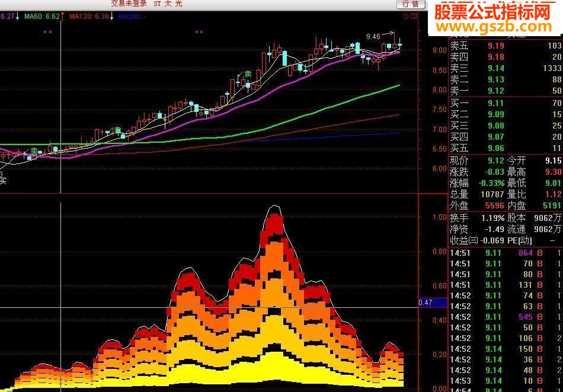
Task: Click the 6.00 price axis label
Action: coord(440,169)
